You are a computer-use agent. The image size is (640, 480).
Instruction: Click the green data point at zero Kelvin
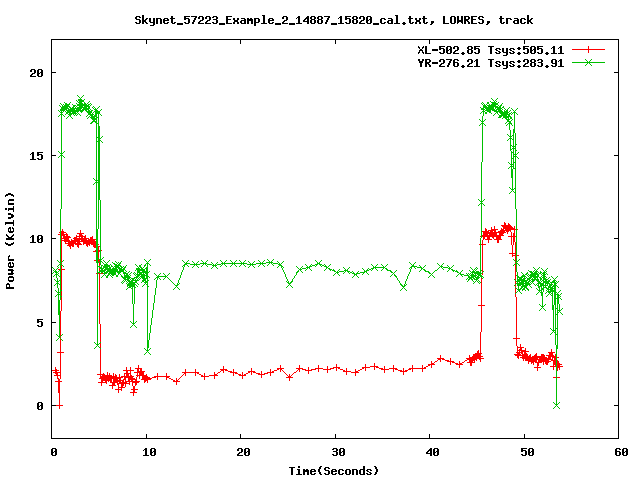[556, 405]
